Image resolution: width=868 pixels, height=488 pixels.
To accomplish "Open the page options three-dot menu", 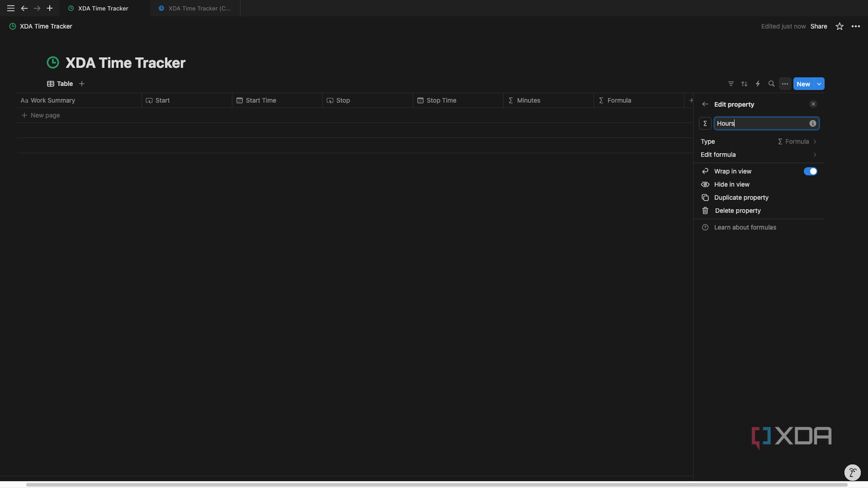I will pyautogui.click(x=856, y=26).
